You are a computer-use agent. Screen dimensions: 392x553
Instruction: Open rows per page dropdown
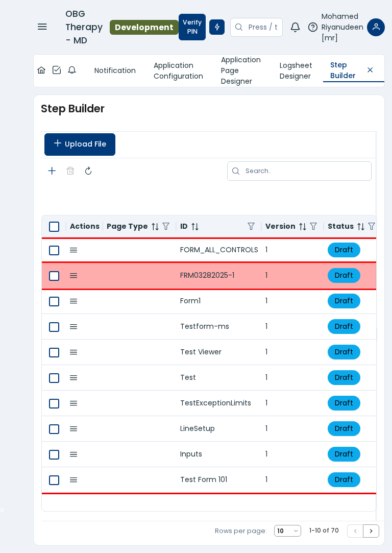[x=287, y=531]
